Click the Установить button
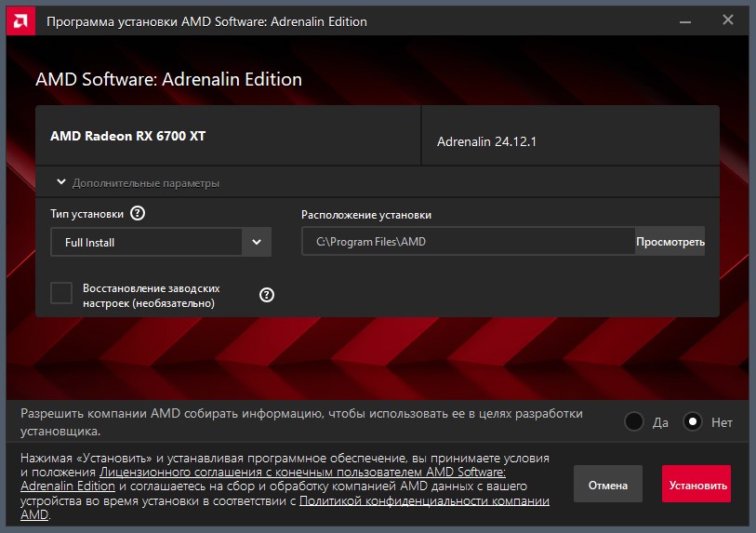 pos(696,485)
